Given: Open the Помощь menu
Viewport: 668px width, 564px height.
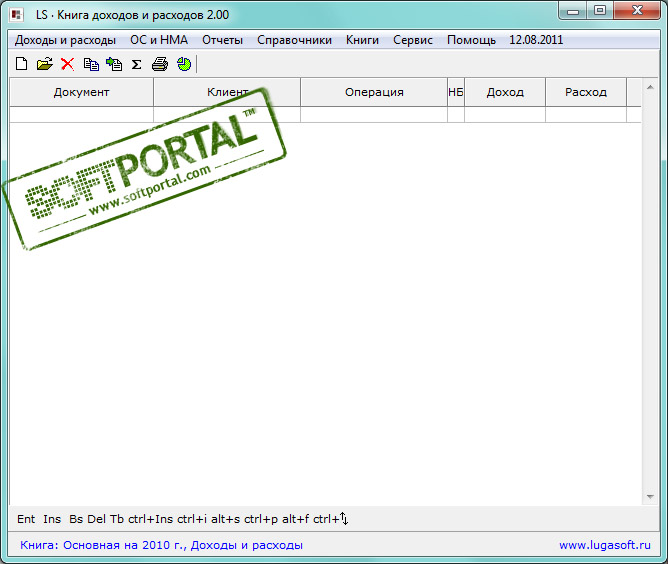Looking at the screenshot, I should click(x=472, y=40).
